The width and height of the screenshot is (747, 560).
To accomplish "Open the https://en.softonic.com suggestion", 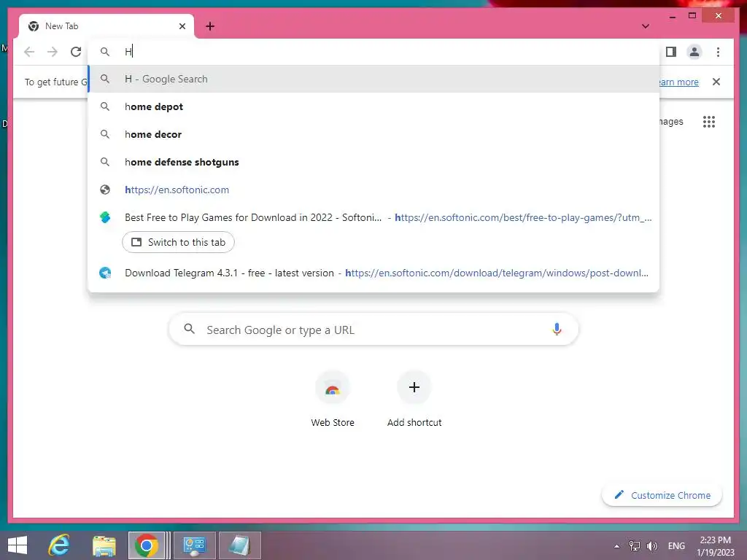I will 374,190.
